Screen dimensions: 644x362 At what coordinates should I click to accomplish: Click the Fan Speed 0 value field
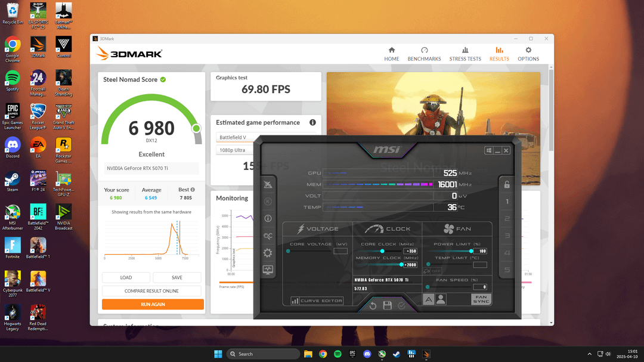(480, 287)
